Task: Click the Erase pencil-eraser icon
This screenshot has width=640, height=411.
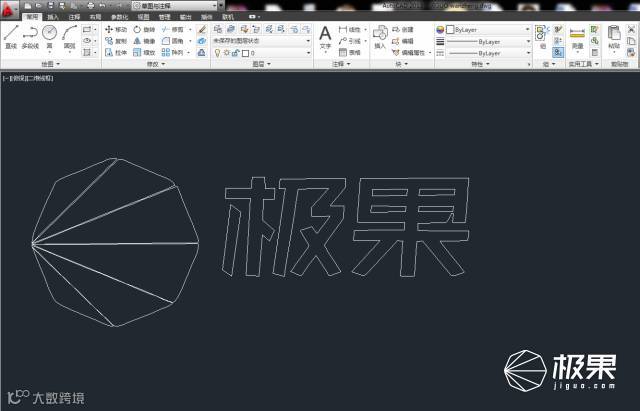Action: point(202,29)
